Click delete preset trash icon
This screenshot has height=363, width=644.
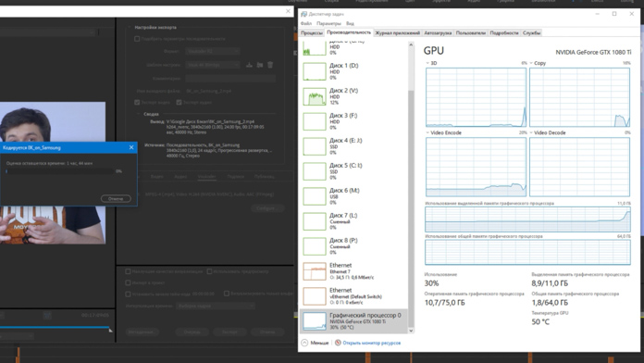point(270,65)
